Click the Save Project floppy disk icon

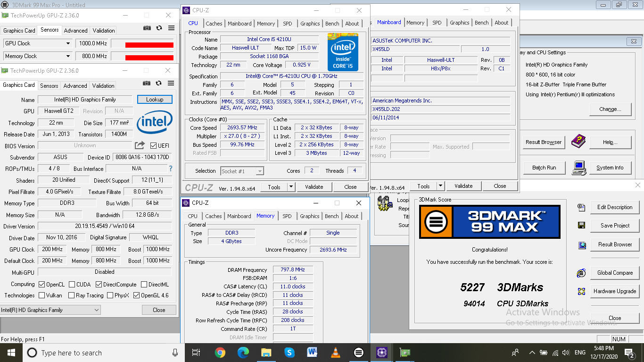(x=581, y=226)
